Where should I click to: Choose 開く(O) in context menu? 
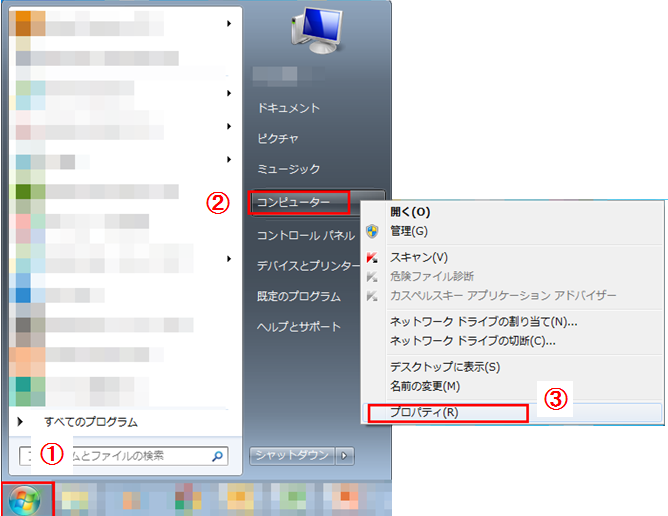pyautogui.click(x=409, y=212)
